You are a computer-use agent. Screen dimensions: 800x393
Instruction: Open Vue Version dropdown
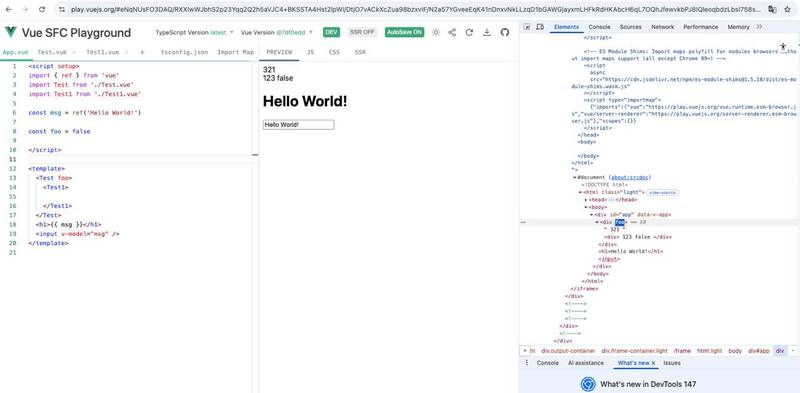pos(277,32)
